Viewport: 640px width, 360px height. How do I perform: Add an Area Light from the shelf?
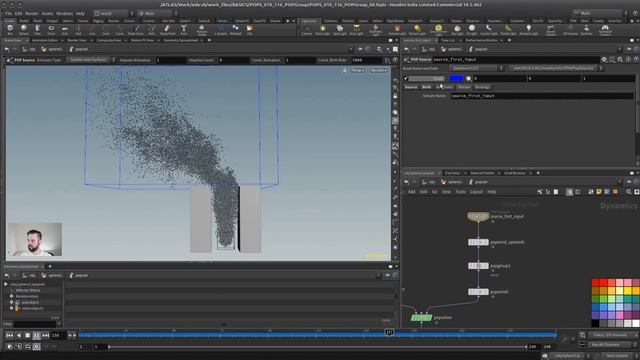(x=356, y=29)
